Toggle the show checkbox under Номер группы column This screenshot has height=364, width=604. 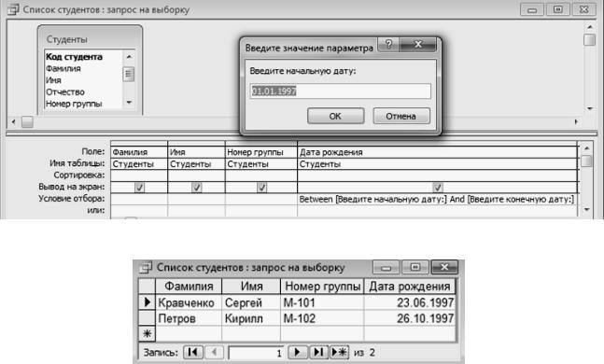coord(261,188)
